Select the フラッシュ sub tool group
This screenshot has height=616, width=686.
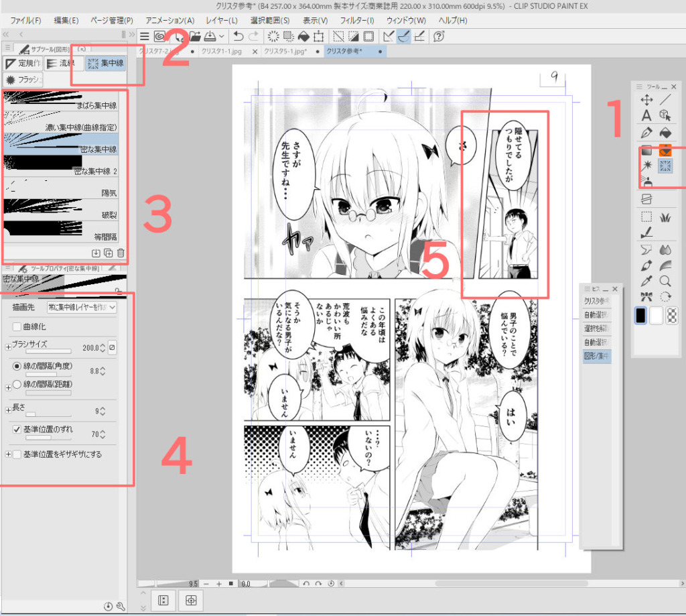pyautogui.click(x=23, y=80)
